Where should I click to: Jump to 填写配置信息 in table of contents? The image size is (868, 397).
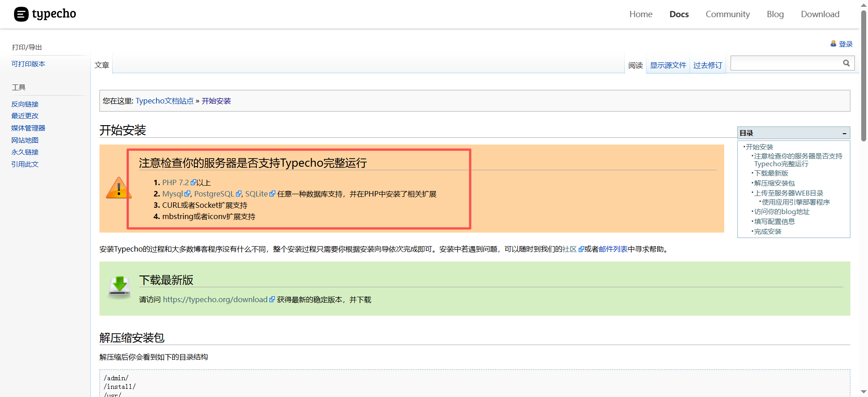click(774, 222)
